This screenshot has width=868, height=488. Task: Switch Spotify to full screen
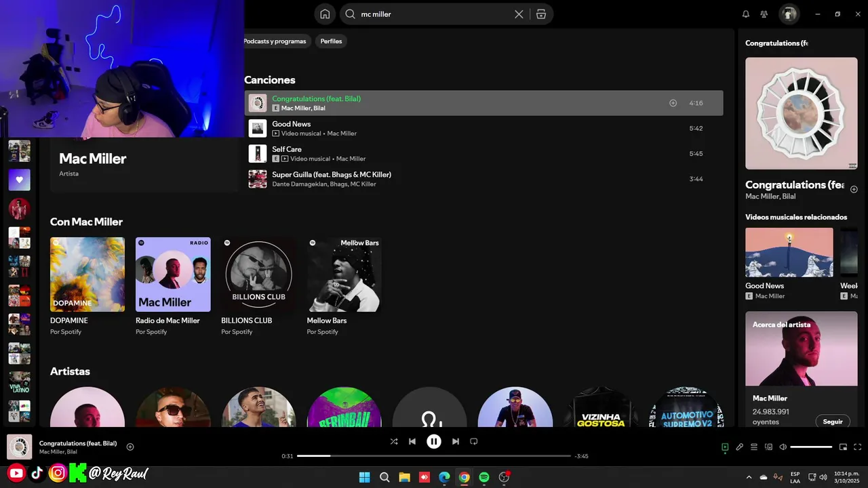[x=857, y=447]
